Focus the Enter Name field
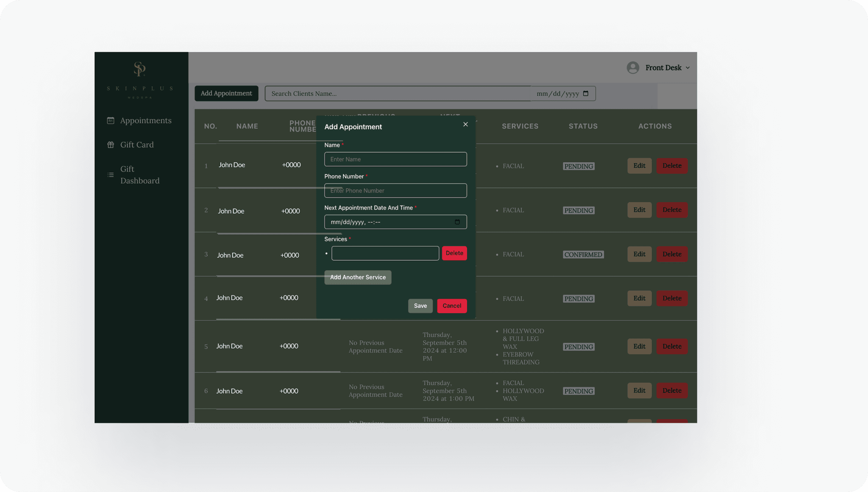This screenshot has width=868, height=492. (395, 159)
